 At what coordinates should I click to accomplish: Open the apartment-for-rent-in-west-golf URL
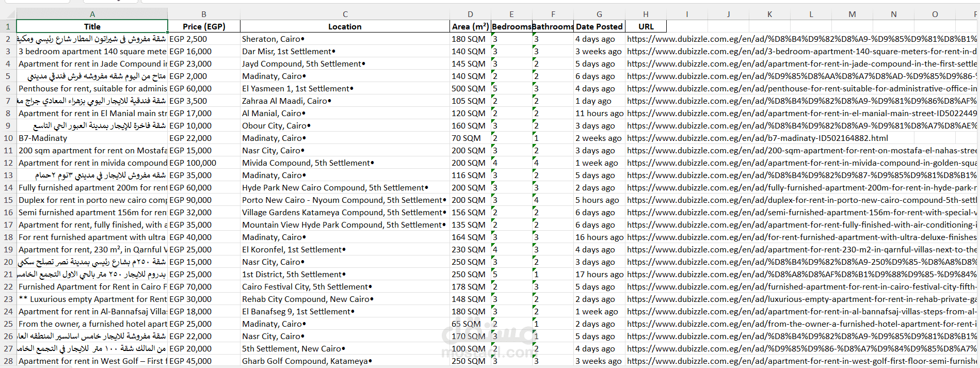802,361
